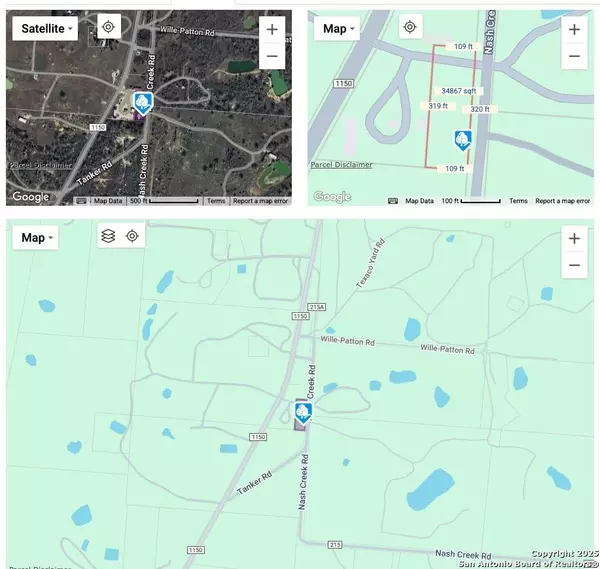Zoom out on the large bottom map
600x569 pixels.
[x=574, y=266]
